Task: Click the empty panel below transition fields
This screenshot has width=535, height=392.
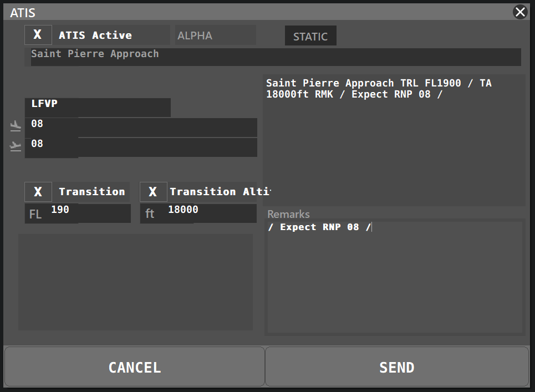Action: pos(135,282)
